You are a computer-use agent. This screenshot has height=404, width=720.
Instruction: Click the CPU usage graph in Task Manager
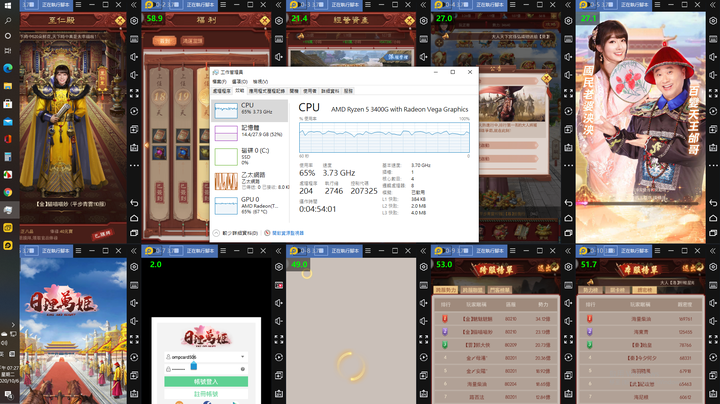click(x=384, y=137)
